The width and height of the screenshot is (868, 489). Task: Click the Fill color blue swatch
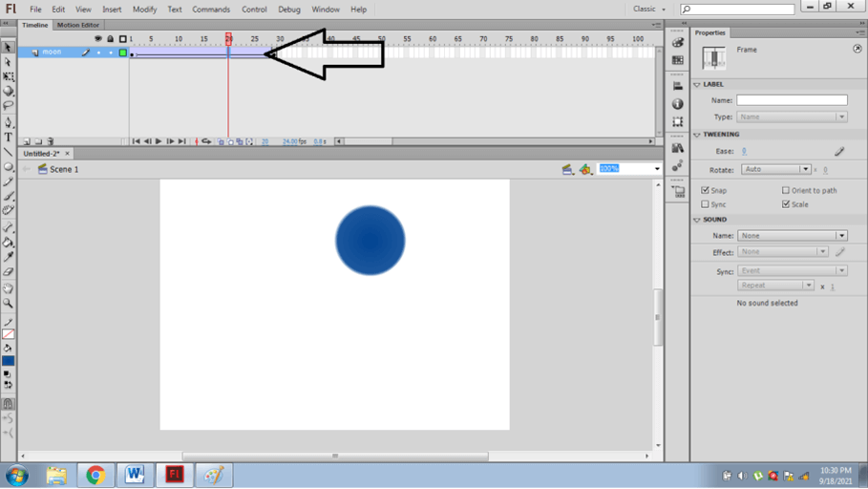coord(8,361)
